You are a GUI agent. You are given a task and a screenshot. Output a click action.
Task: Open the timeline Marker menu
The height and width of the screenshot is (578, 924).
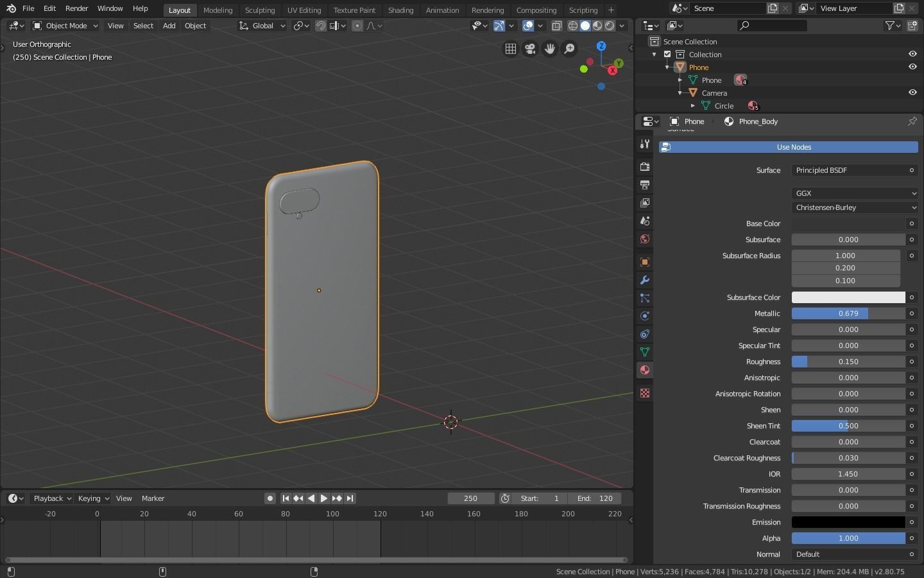pos(153,498)
